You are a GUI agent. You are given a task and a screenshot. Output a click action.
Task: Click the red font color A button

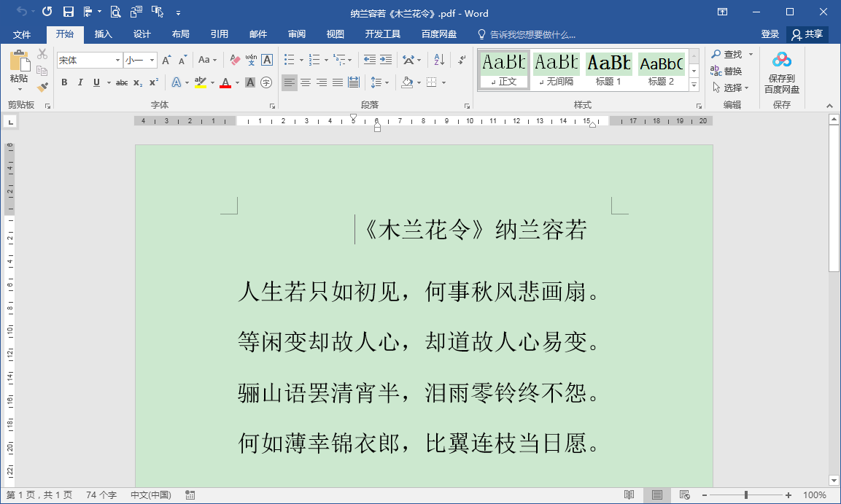click(x=225, y=82)
